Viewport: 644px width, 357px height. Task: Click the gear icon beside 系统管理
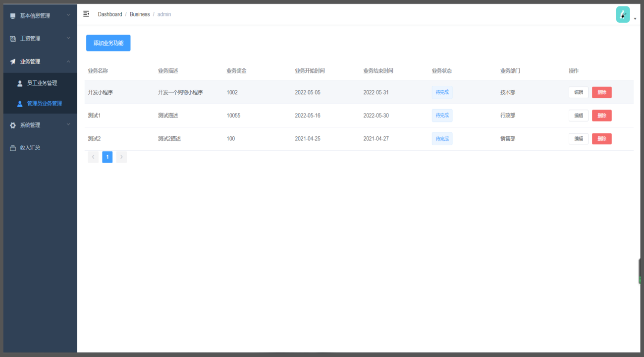(x=13, y=125)
